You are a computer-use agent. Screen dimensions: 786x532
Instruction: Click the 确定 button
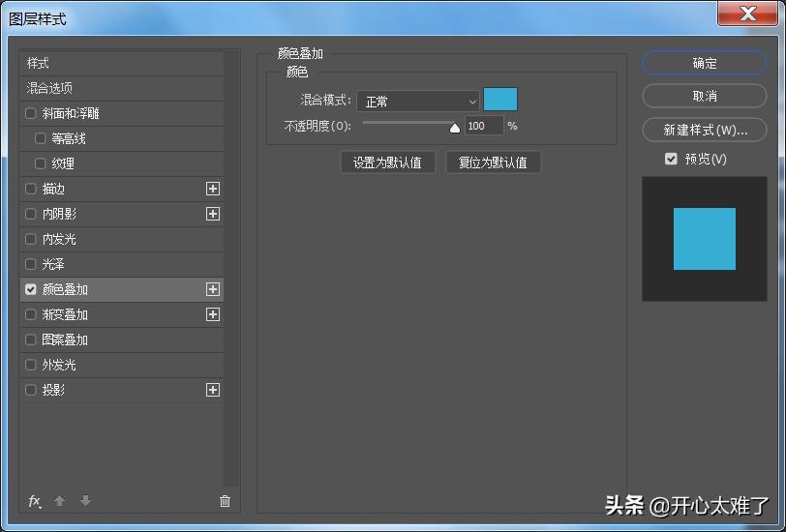pos(705,63)
